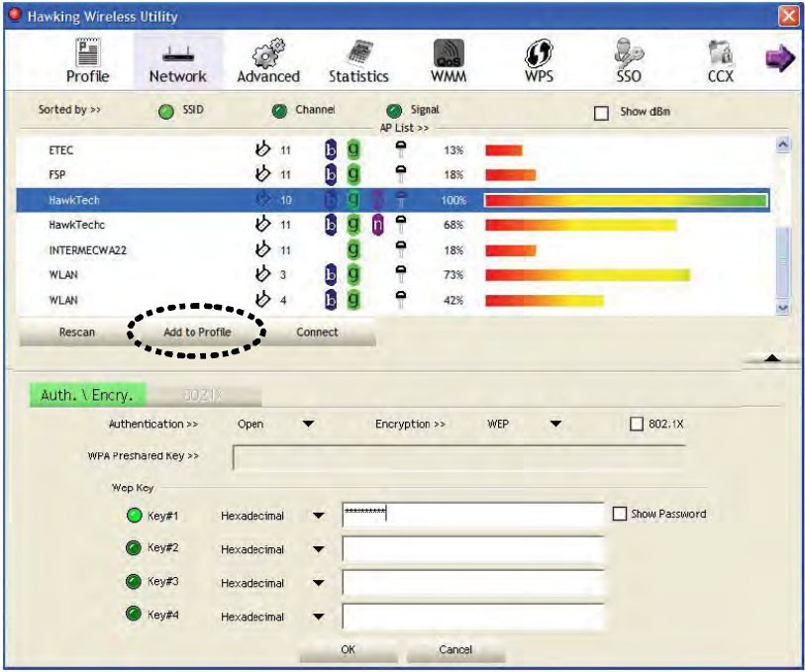This screenshot has width=805, height=672.
Task: Open the Key#2 Hexadecimal format dropdown
Action: coord(318,549)
